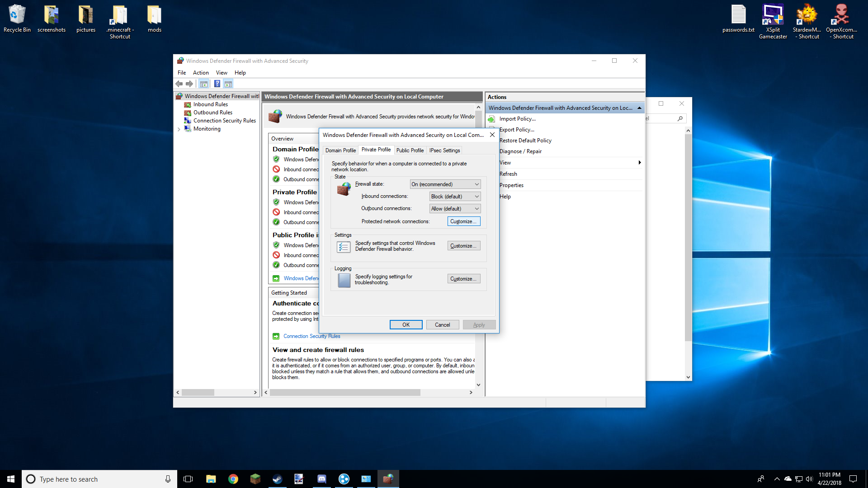Click Show/Hide Console Tree toolbar icon
Screen dimensions: 868x488
[x=204, y=84]
